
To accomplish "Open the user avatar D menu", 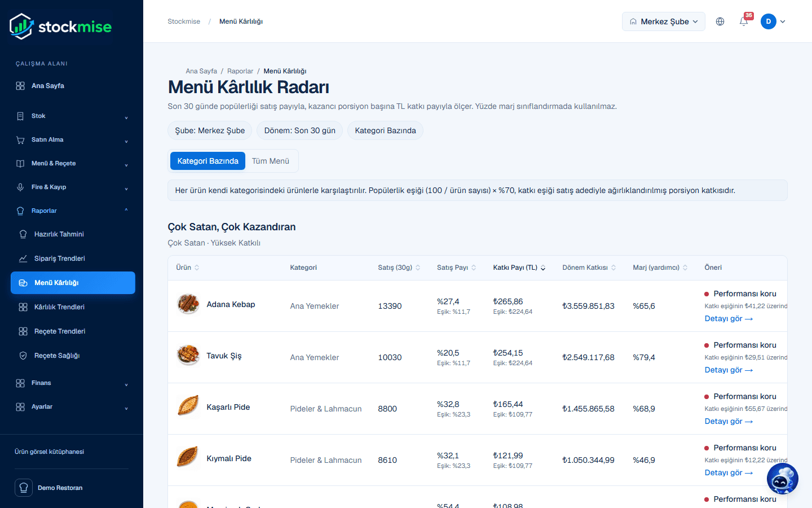I will click(x=773, y=21).
